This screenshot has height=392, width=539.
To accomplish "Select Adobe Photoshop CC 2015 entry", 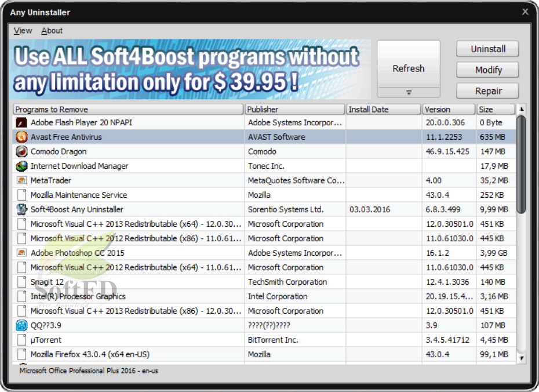I will click(264, 253).
